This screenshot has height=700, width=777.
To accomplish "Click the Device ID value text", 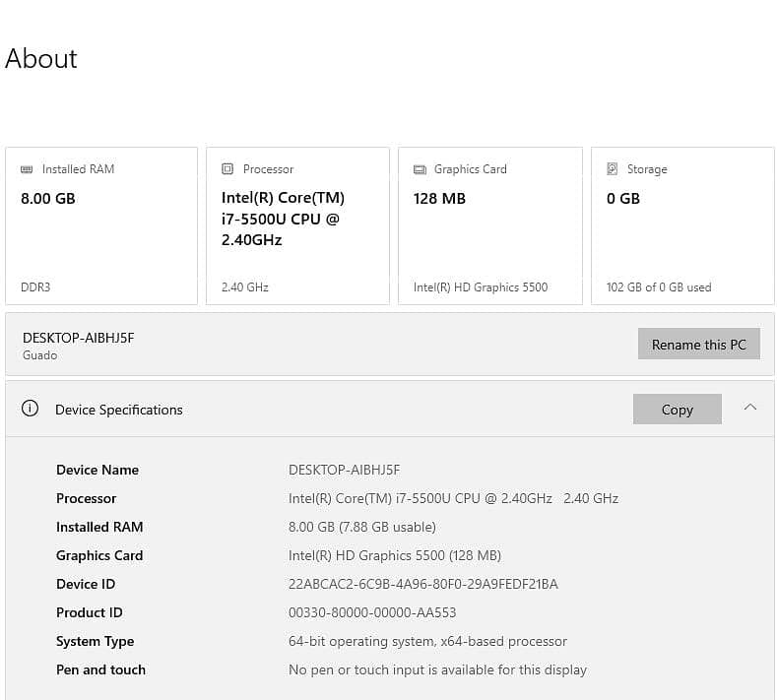I will coord(423,584).
